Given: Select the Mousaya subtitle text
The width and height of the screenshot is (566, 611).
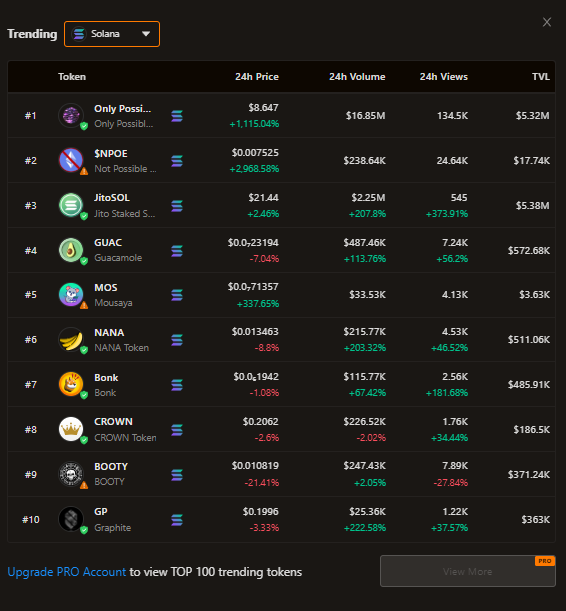Looking at the screenshot, I should (x=113, y=303).
